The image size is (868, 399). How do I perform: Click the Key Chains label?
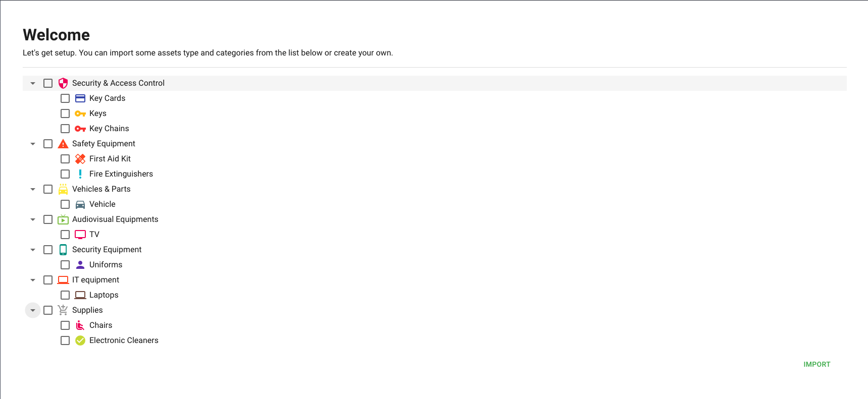[x=109, y=129]
